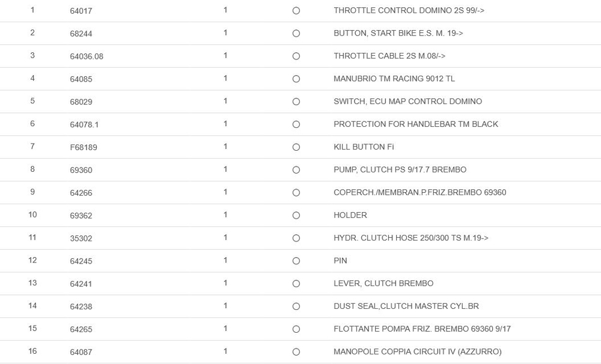Select KILL BUTTON Fi radio circle
The image size is (601, 364).
[296, 147]
